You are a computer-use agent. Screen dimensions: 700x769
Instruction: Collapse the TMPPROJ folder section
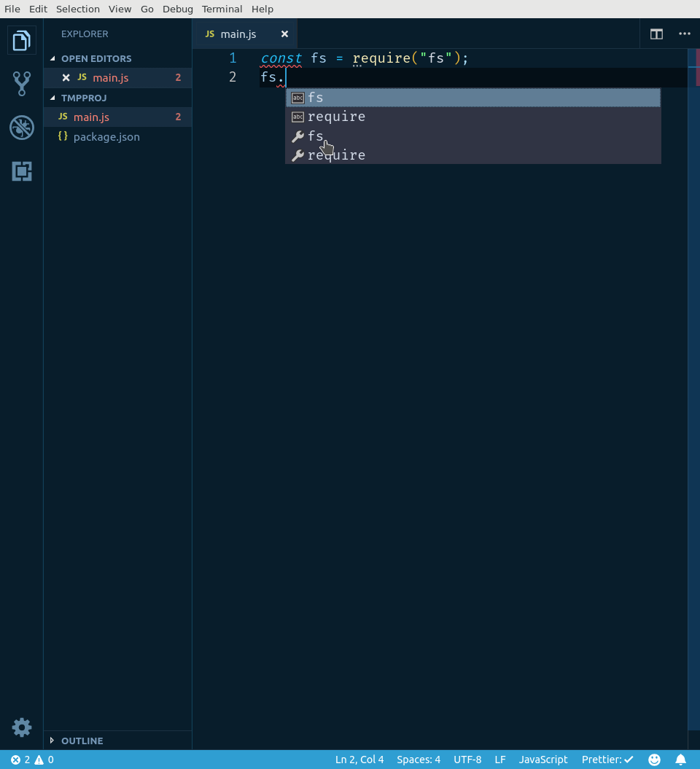(x=82, y=98)
